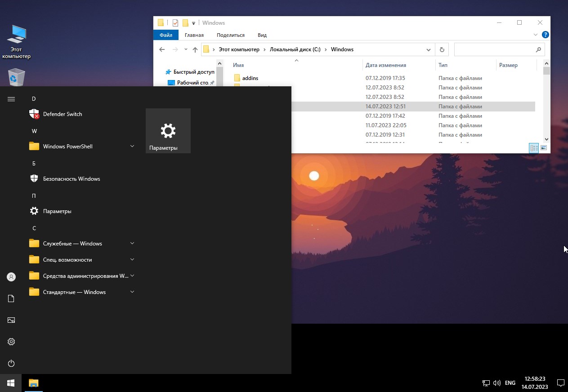Expand the Спец. возможности folder
Screen dimensions: 568x392
coord(132,260)
